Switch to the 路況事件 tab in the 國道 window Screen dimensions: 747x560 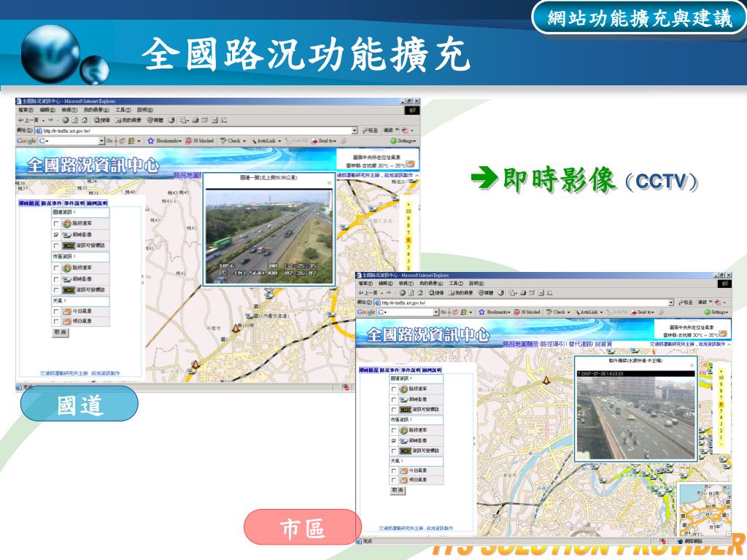pos(52,203)
